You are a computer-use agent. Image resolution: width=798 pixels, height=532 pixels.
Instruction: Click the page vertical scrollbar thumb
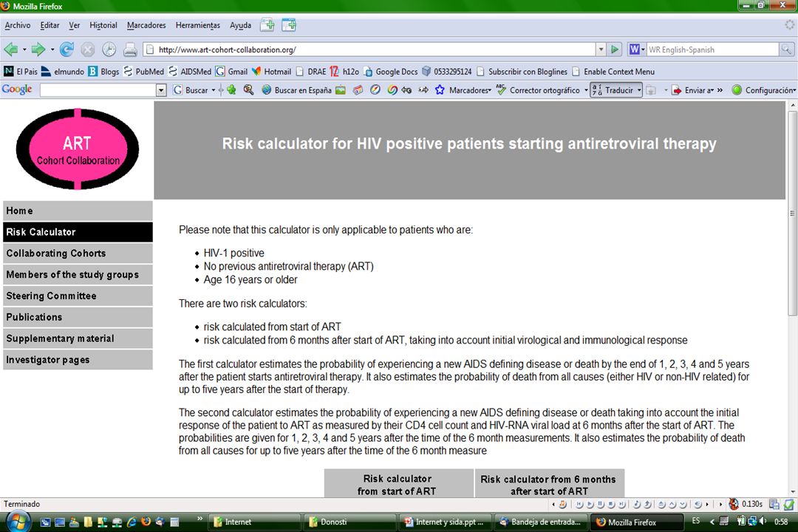click(792, 214)
